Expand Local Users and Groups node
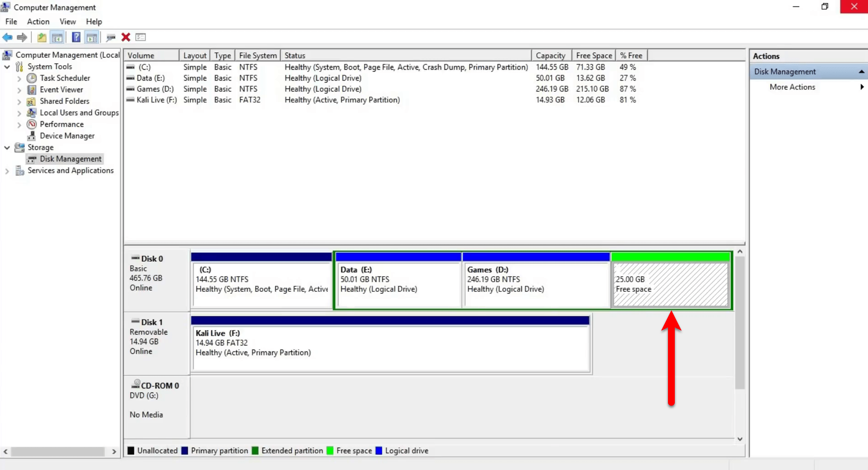 19,113
